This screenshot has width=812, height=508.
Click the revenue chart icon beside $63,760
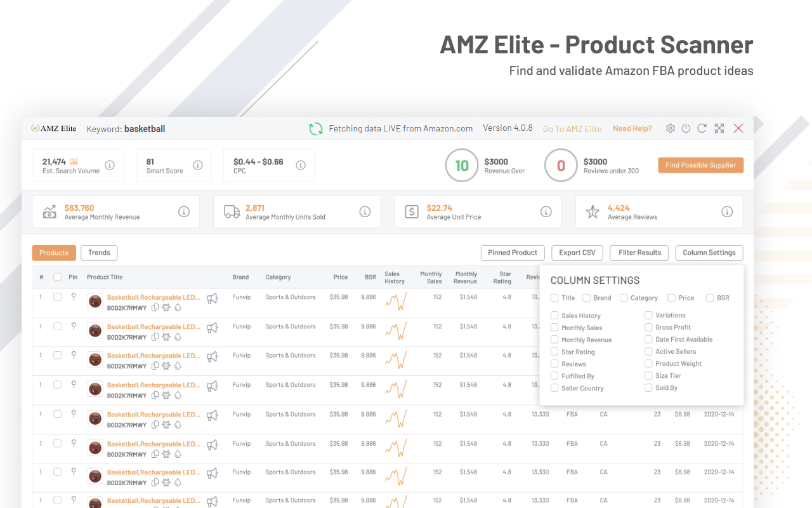(49, 212)
